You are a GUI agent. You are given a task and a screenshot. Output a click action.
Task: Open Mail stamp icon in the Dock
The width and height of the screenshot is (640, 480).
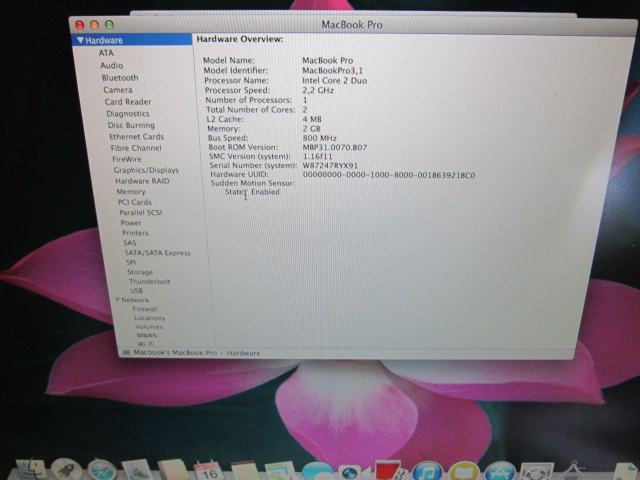[x=137, y=470]
